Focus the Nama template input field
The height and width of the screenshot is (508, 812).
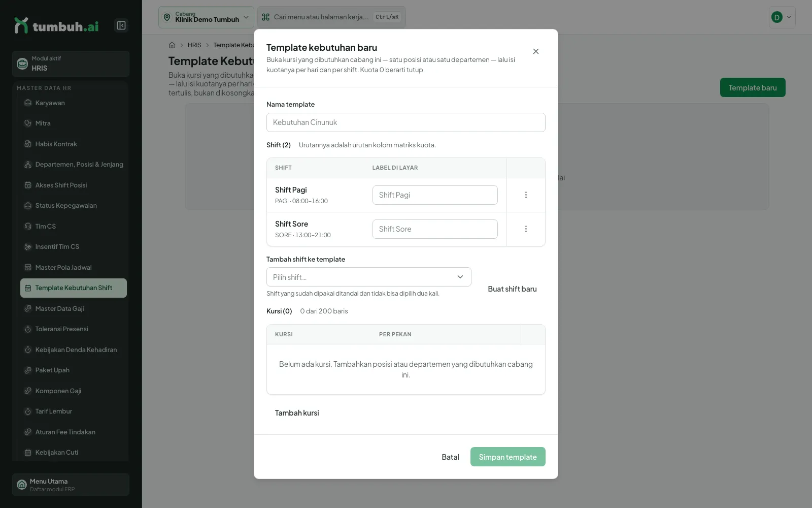click(406, 122)
